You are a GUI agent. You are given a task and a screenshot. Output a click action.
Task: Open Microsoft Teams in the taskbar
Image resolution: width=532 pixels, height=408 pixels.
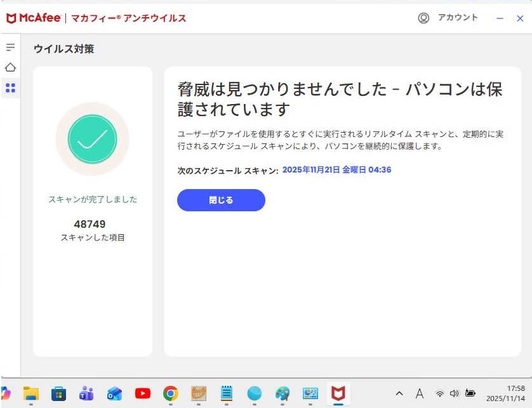pos(86,393)
